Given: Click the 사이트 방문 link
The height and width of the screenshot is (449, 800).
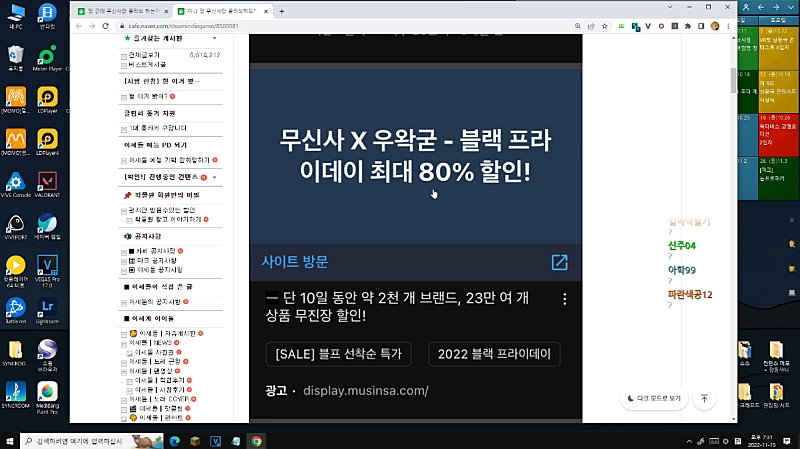Looking at the screenshot, I should click(x=295, y=262).
